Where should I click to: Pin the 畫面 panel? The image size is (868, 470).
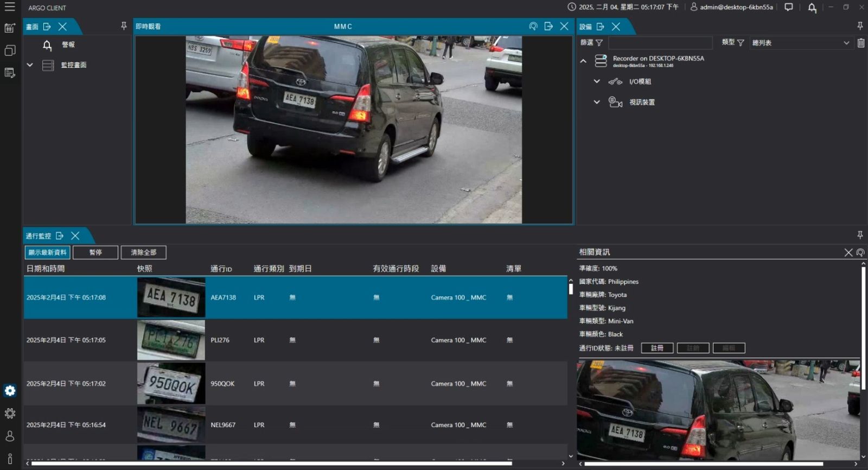pyautogui.click(x=124, y=26)
